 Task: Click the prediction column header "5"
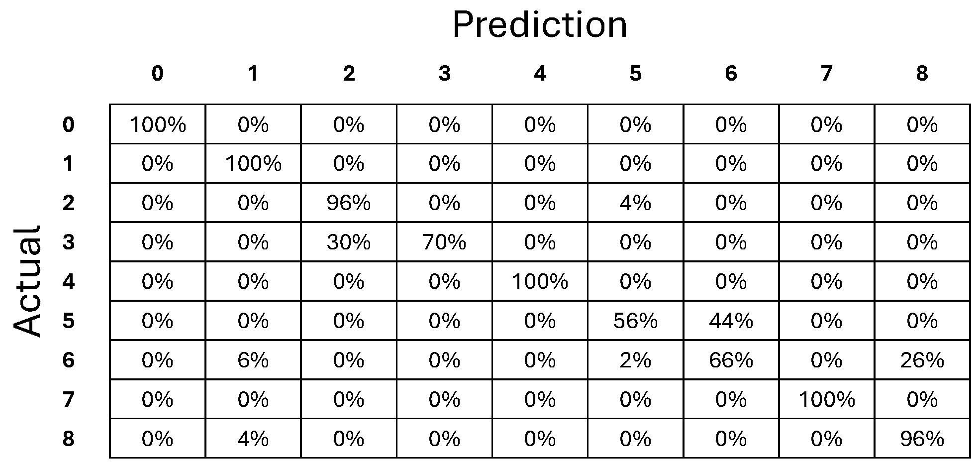(635, 74)
